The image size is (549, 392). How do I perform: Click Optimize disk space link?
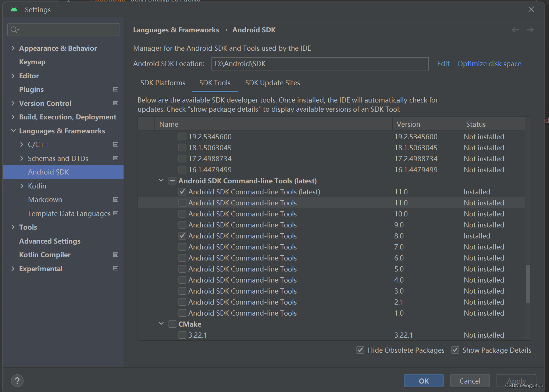489,64
